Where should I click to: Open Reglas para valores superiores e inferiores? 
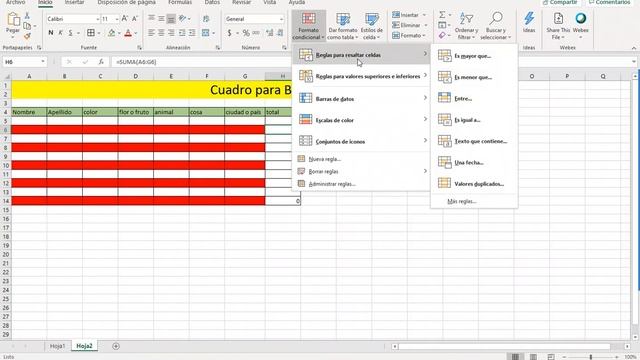point(361,76)
